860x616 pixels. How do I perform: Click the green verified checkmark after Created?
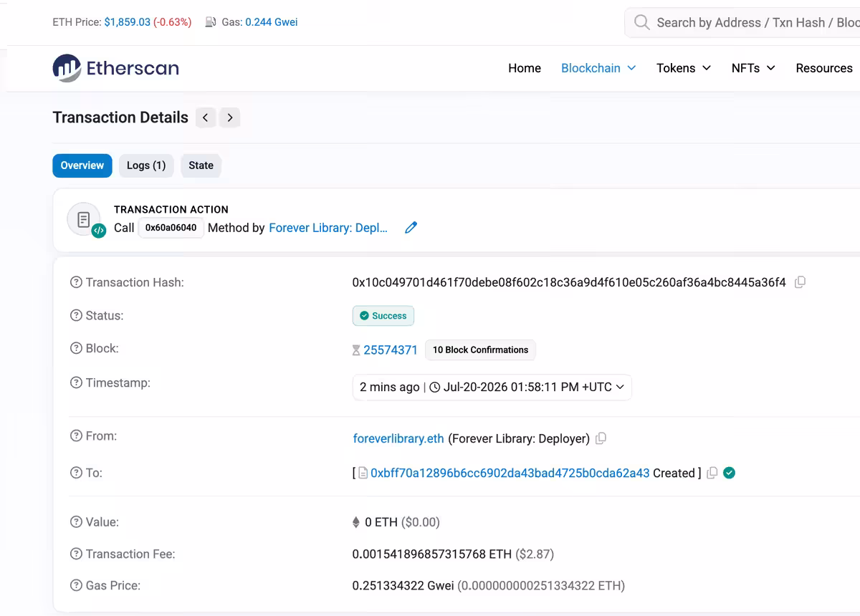point(729,473)
